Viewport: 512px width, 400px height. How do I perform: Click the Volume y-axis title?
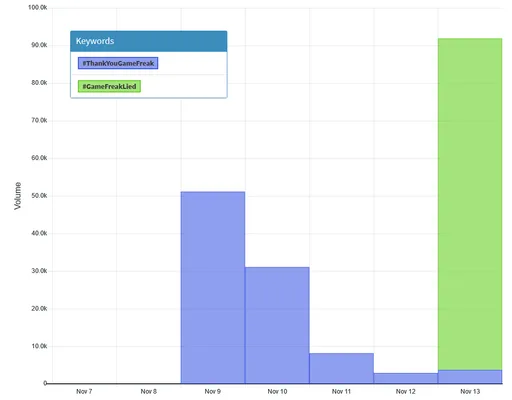tap(18, 196)
